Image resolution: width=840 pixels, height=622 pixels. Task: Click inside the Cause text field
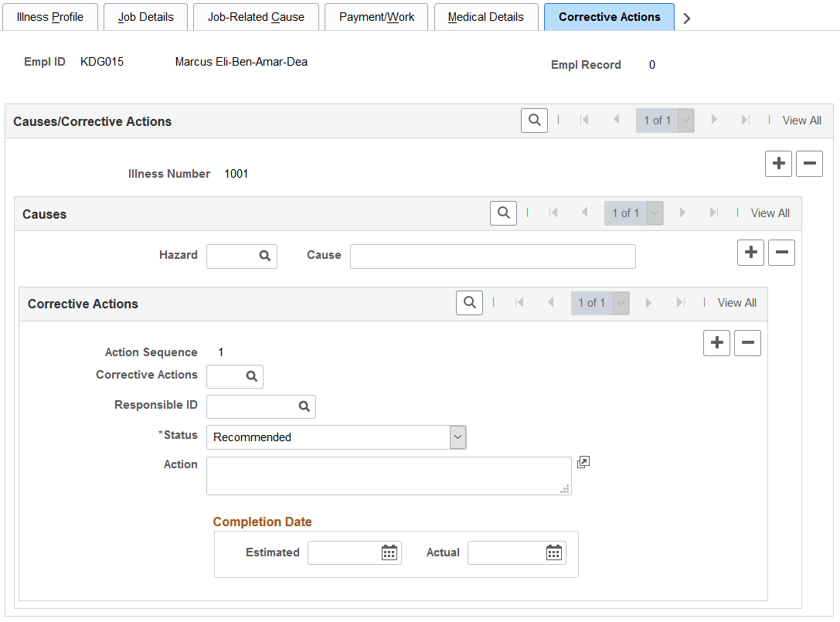tap(492, 256)
